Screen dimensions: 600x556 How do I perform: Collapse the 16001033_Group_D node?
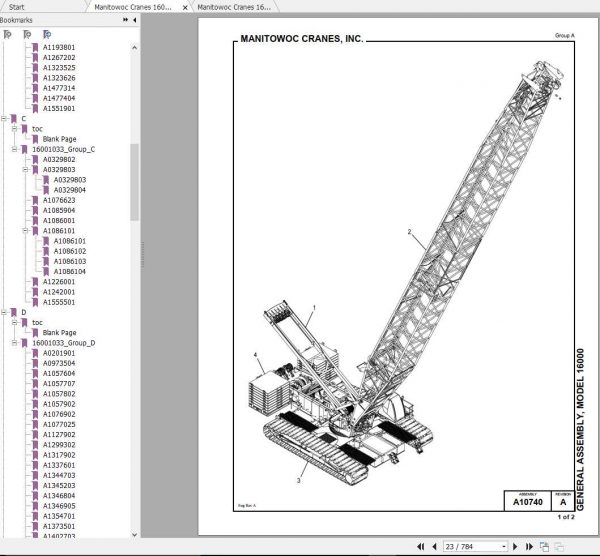[x=15, y=343]
